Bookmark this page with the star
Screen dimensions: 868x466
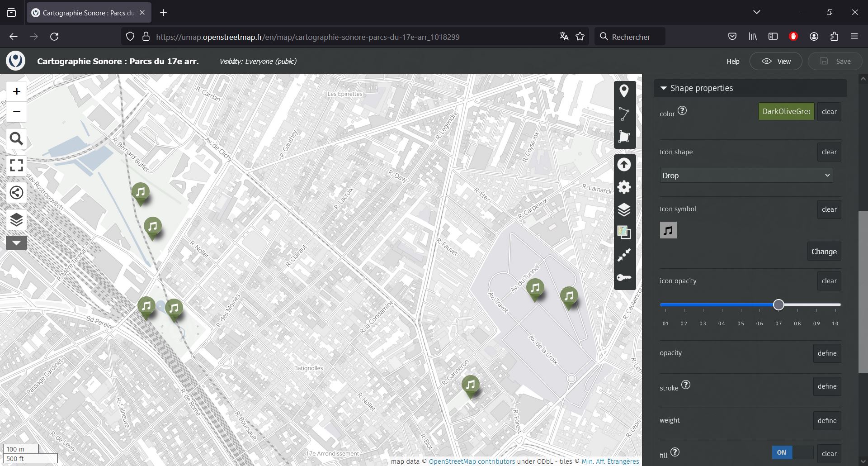point(580,37)
